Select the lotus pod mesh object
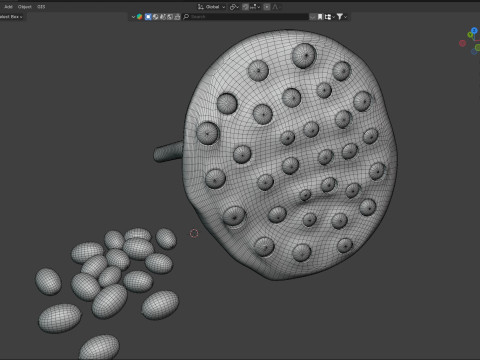This screenshot has width=480, height=360. point(290,155)
